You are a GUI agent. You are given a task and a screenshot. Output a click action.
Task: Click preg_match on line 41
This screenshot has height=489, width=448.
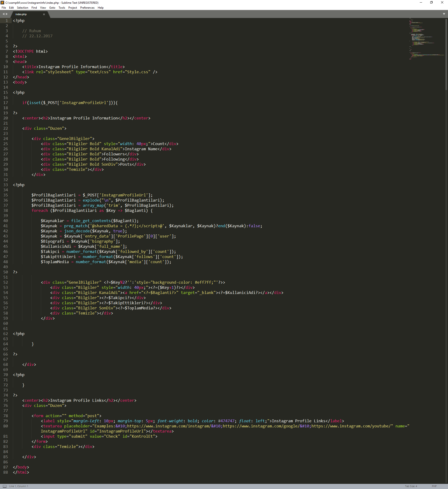(x=76, y=226)
